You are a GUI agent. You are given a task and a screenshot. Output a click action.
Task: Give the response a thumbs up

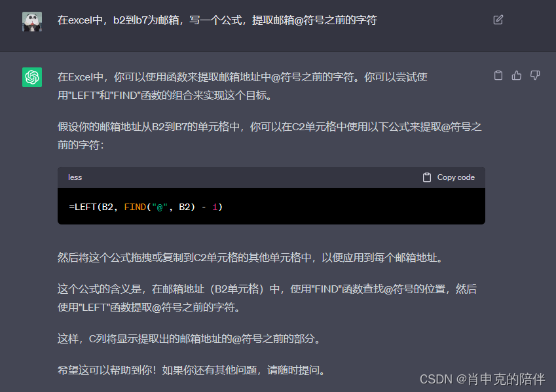[x=517, y=75]
